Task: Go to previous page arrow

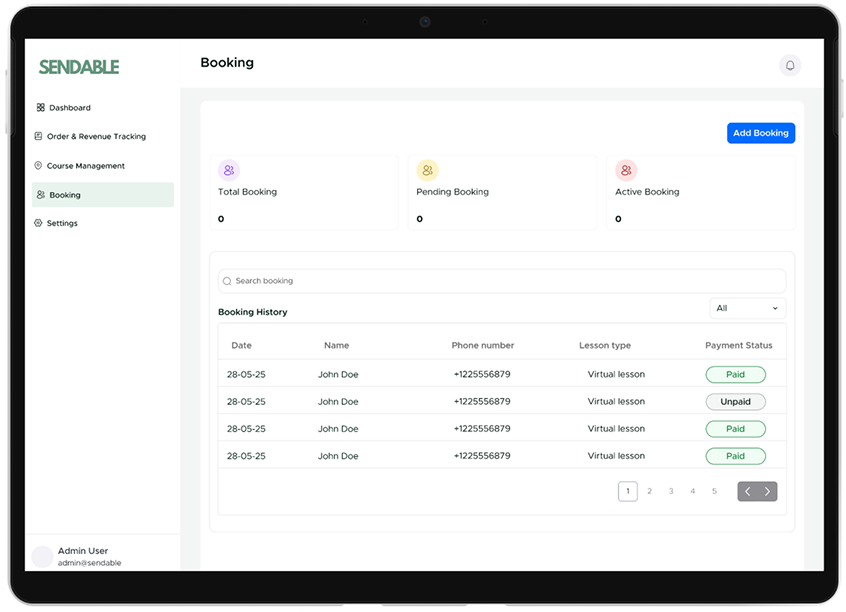Action: [x=748, y=491]
